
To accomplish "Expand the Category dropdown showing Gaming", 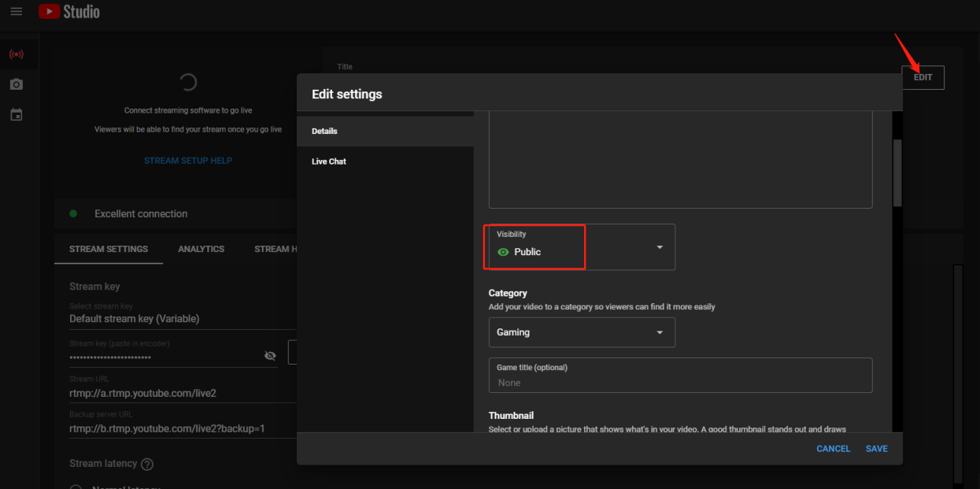I will [582, 332].
